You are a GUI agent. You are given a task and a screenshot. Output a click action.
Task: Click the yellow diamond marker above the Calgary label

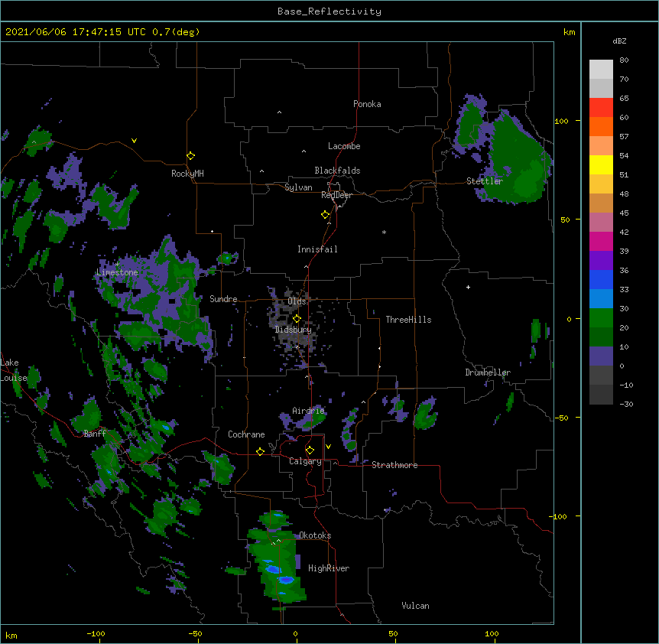tap(310, 450)
